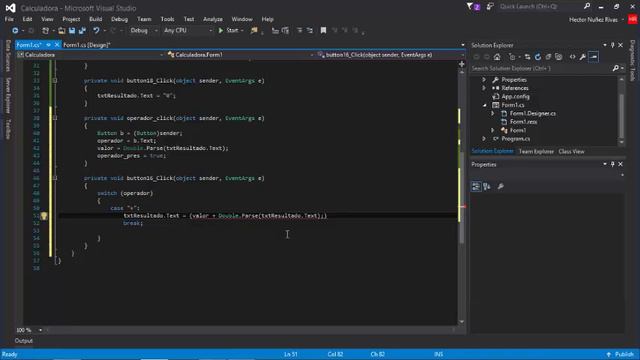Viewport: 640px width, 360px height.
Task: Open the Analyze menu
Action: [213, 19]
